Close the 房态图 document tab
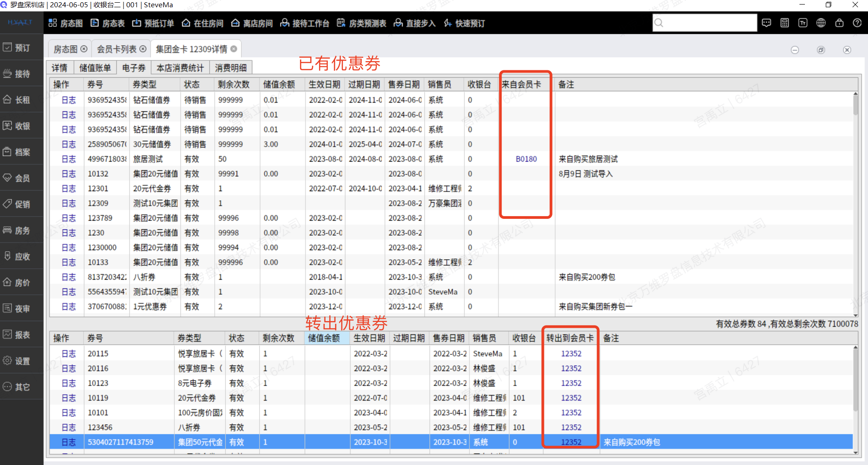The image size is (868, 465). pyautogui.click(x=84, y=49)
